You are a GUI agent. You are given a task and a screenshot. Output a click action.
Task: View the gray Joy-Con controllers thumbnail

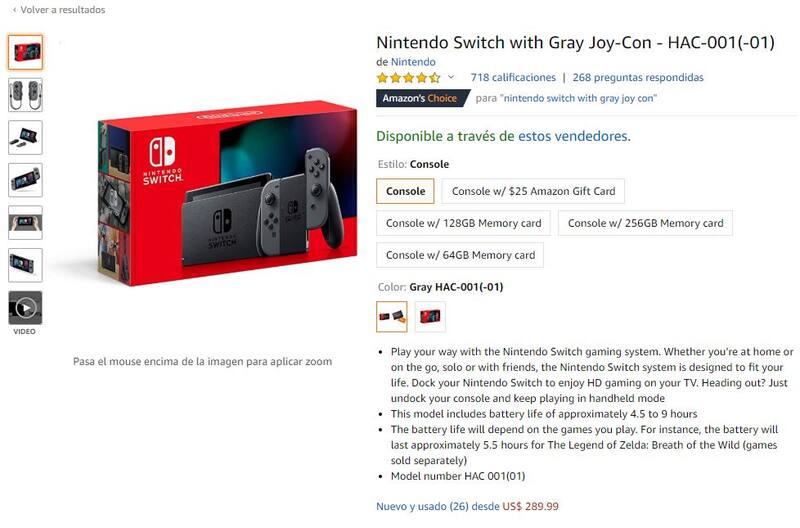[x=25, y=95]
